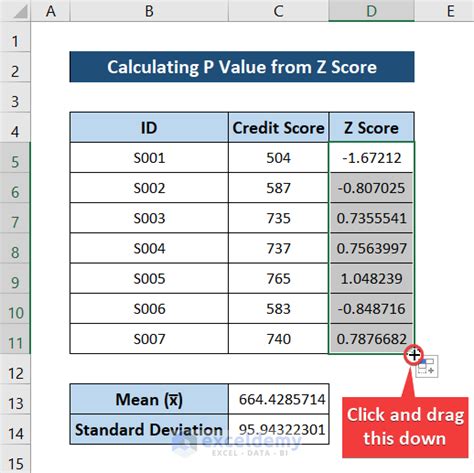Select row 2 header
Viewport: 474px width, 473px height.
(x=15, y=67)
